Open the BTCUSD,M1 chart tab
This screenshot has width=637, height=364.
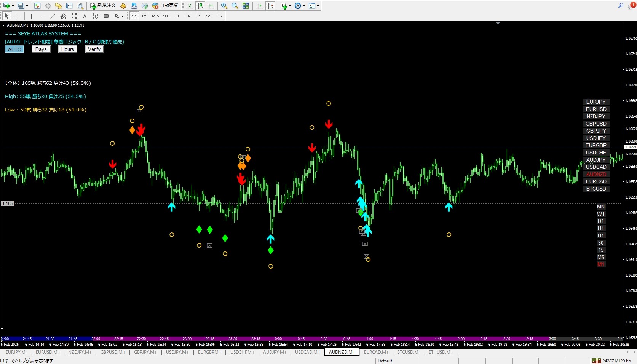[409, 352]
